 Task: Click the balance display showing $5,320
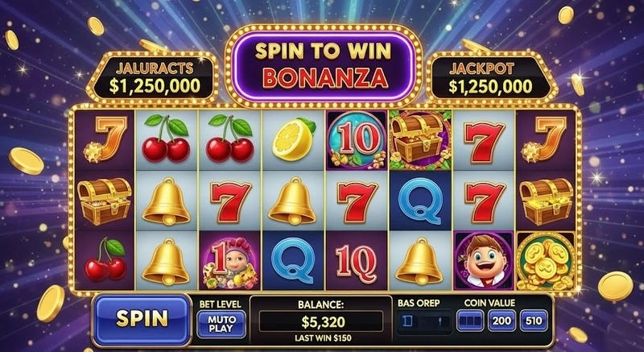pos(321,321)
